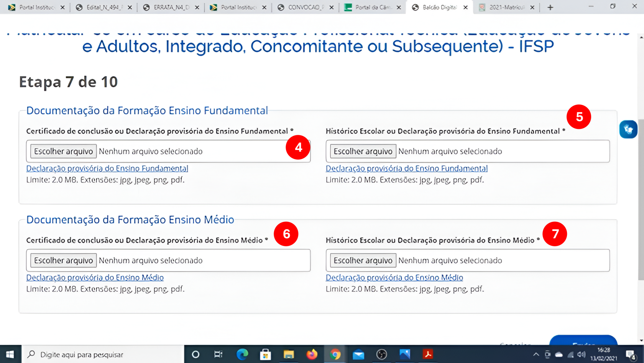This screenshot has height=363, width=644.
Task: Open the Mail app from taskbar
Action: (358, 354)
